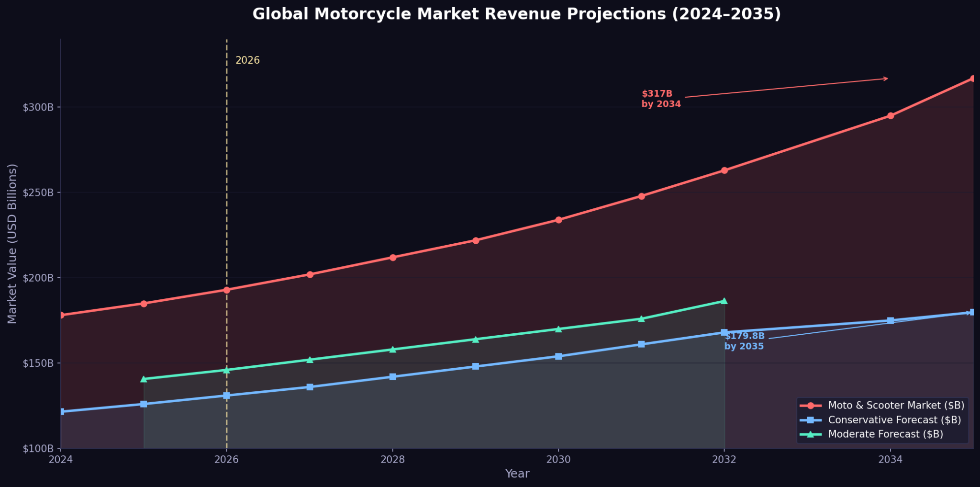Click the green triangle marker at 2026

(x=226, y=370)
